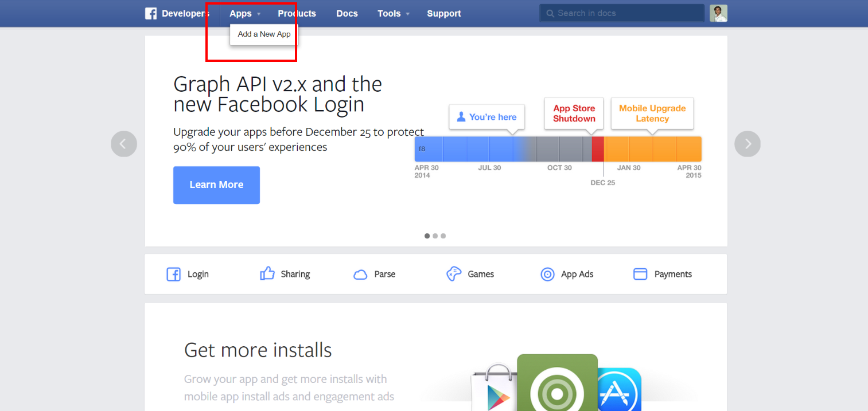Click the search magnifier icon
Screen dimensions: 868x411
click(x=550, y=13)
